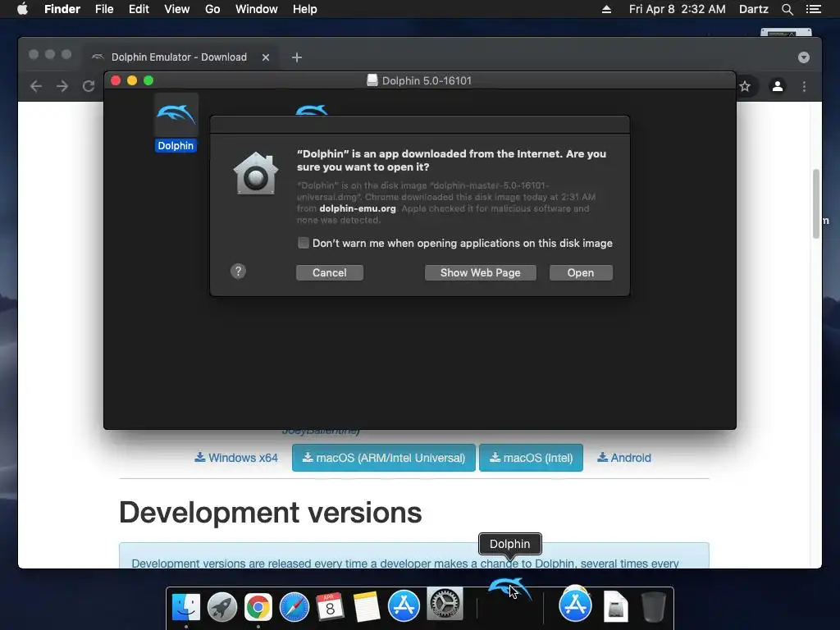Click the date and time in menu bar
This screenshot has width=840, height=630.
coord(677,9)
